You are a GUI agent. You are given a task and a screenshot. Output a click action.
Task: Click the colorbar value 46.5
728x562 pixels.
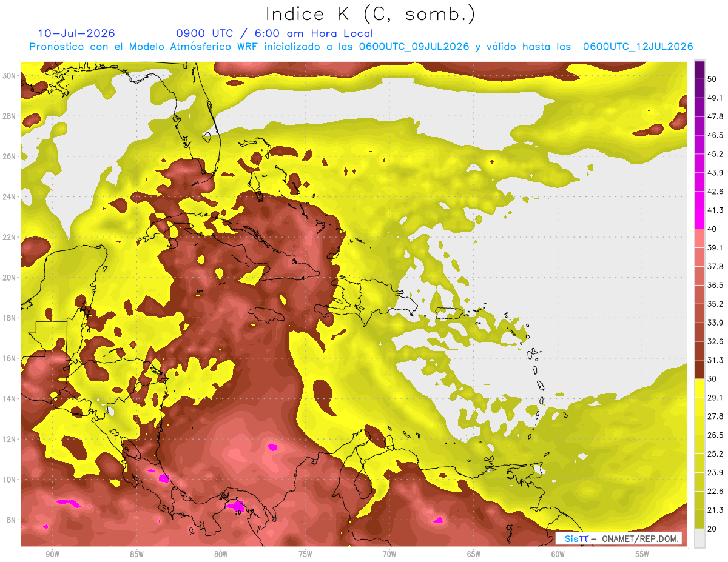[715, 135]
